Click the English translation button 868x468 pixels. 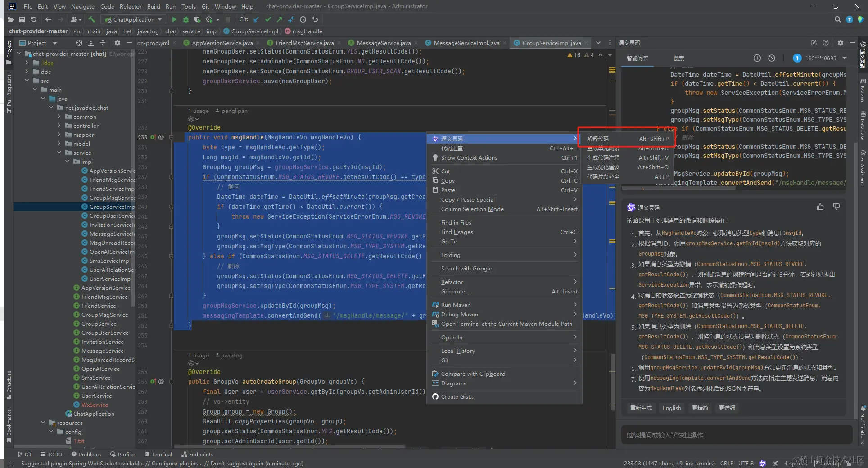pyautogui.click(x=672, y=408)
